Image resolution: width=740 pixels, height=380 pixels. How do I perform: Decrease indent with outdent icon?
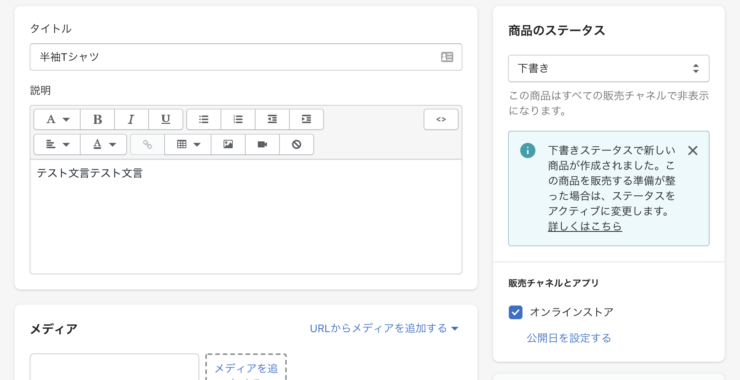point(272,119)
